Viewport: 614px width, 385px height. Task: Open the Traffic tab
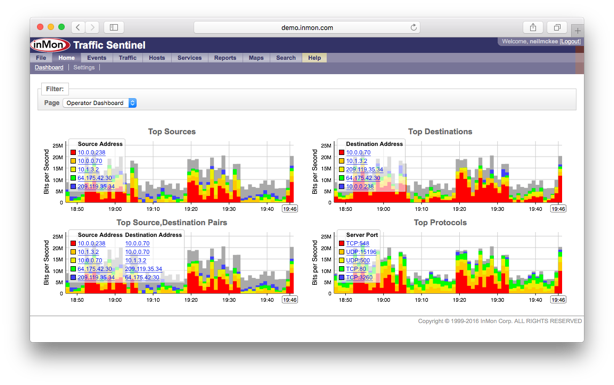pos(128,58)
